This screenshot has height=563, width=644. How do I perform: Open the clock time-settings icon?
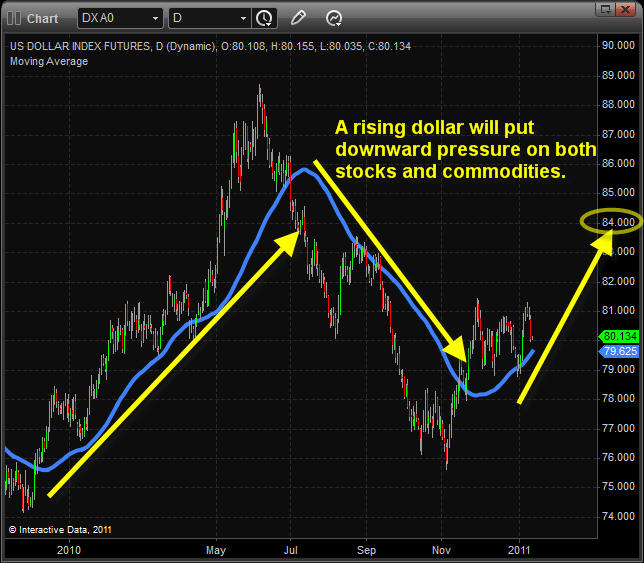264,18
